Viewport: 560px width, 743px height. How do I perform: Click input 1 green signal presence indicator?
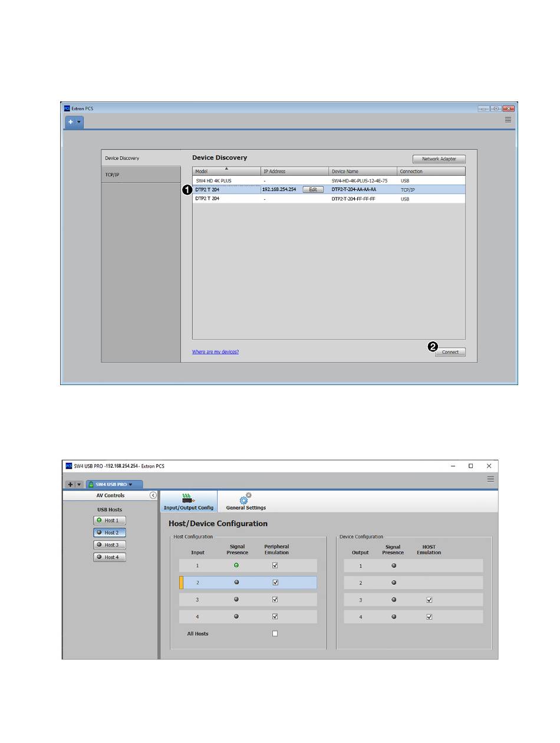tap(237, 566)
